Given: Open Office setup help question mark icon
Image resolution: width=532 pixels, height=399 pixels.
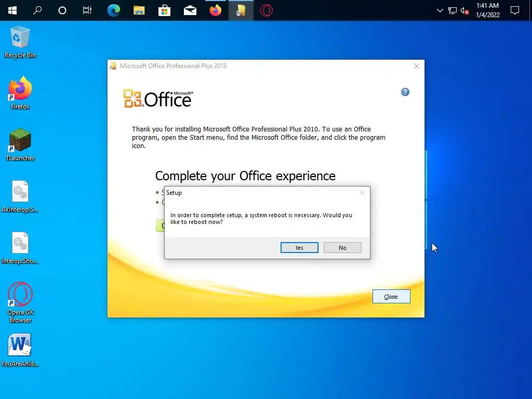Looking at the screenshot, I should tap(405, 92).
